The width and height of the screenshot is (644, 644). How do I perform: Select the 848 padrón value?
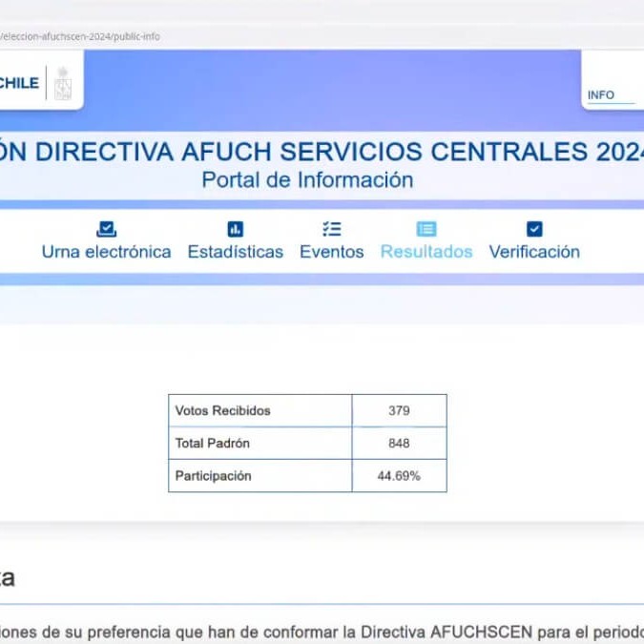coord(399,443)
